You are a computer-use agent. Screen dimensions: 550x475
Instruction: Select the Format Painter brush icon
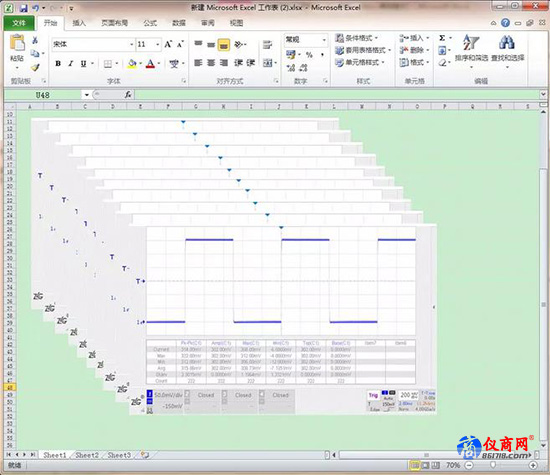coord(35,67)
